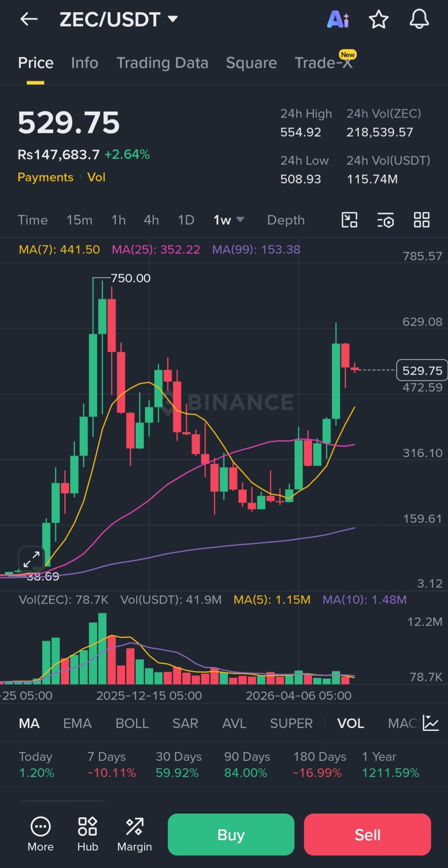Image resolution: width=448 pixels, height=868 pixels.
Task: Open the Payments tag link
Action: point(45,177)
